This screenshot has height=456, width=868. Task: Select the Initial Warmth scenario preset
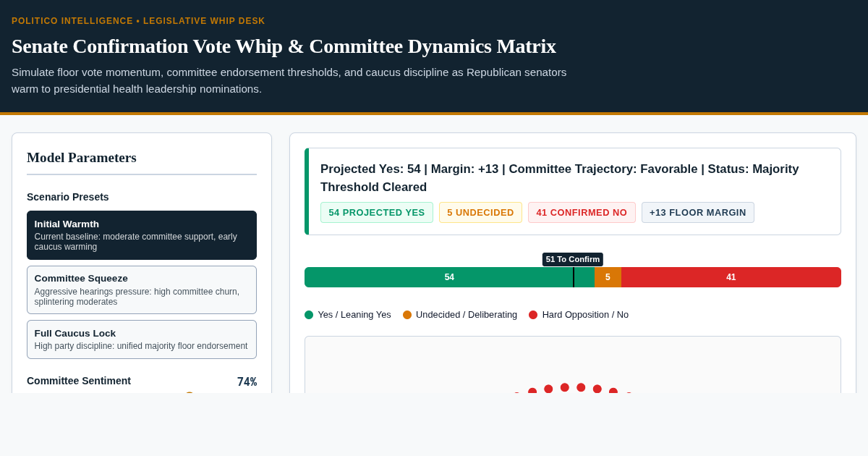[142, 235]
